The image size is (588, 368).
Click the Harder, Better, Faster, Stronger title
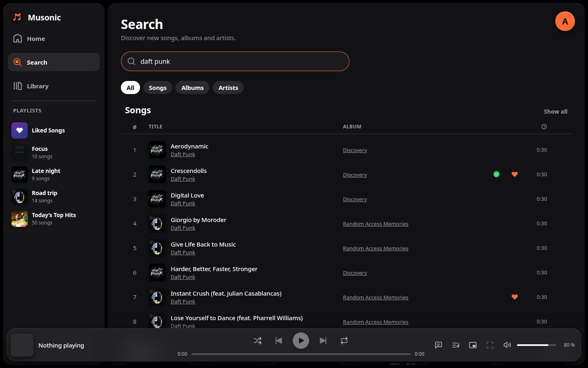click(x=214, y=269)
